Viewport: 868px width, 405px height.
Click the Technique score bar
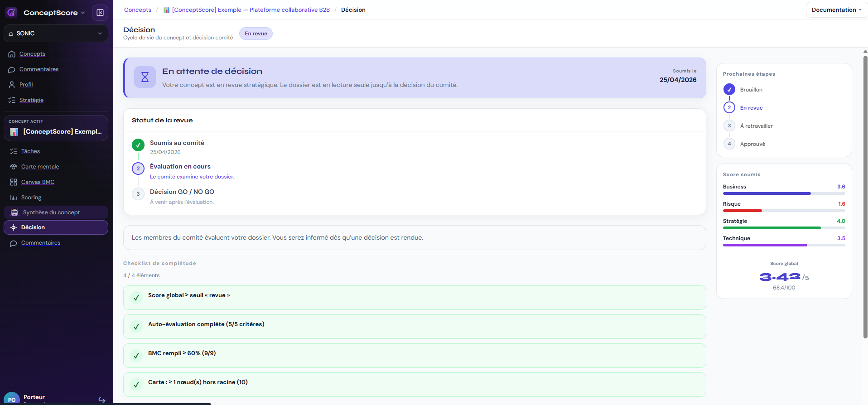[x=784, y=245]
